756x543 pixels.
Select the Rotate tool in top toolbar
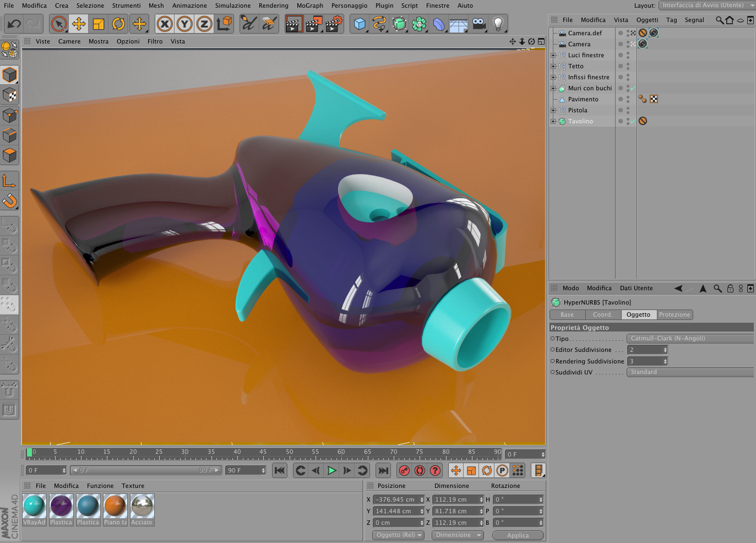coord(118,24)
